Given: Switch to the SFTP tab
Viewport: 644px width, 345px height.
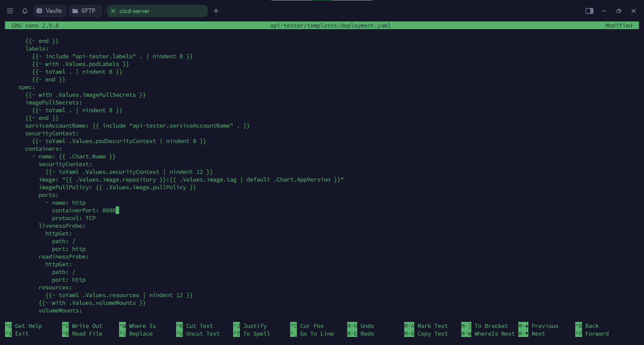Looking at the screenshot, I should 85,11.
